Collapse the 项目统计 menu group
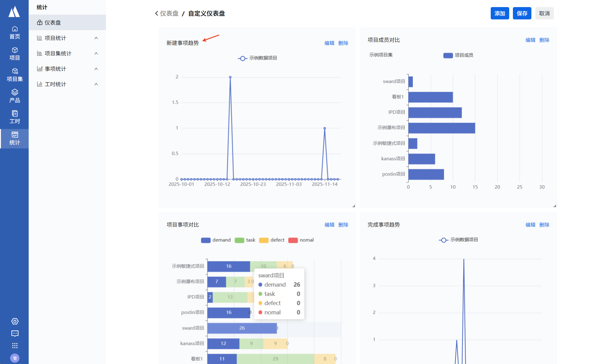601x364 pixels. coord(96,38)
